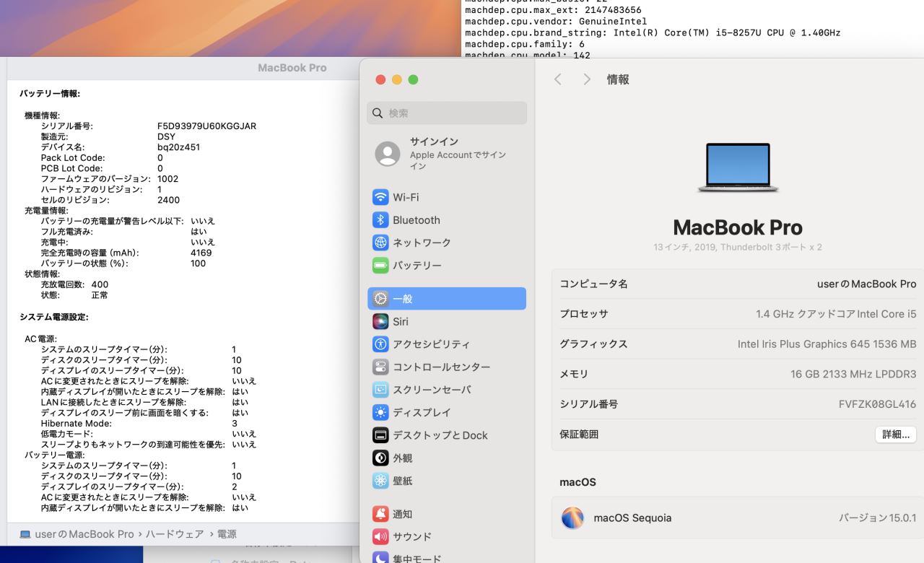Click the 詳細... warranty button

click(x=896, y=435)
